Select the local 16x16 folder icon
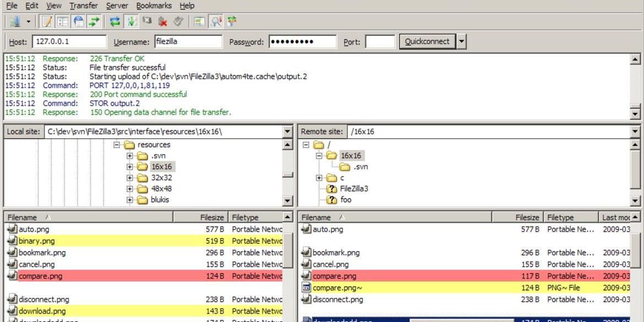The image size is (644, 322). click(x=142, y=167)
